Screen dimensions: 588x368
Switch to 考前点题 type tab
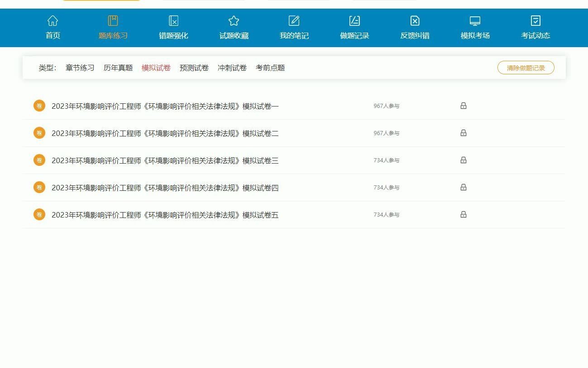tap(270, 68)
